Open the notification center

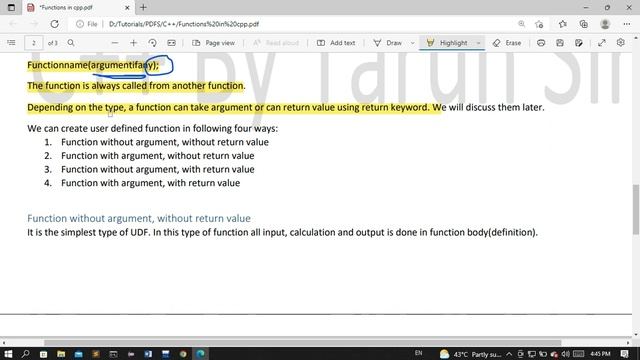(624, 354)
